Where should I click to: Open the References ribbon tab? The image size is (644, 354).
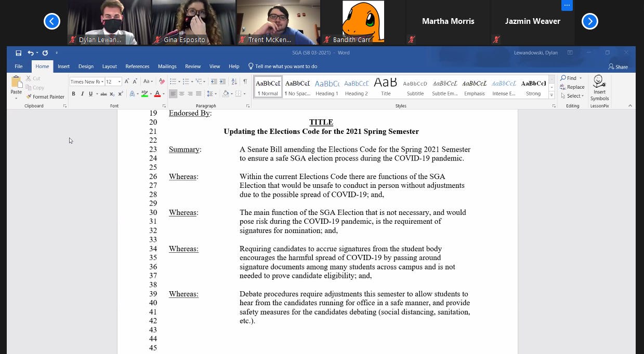click(137, 66)
